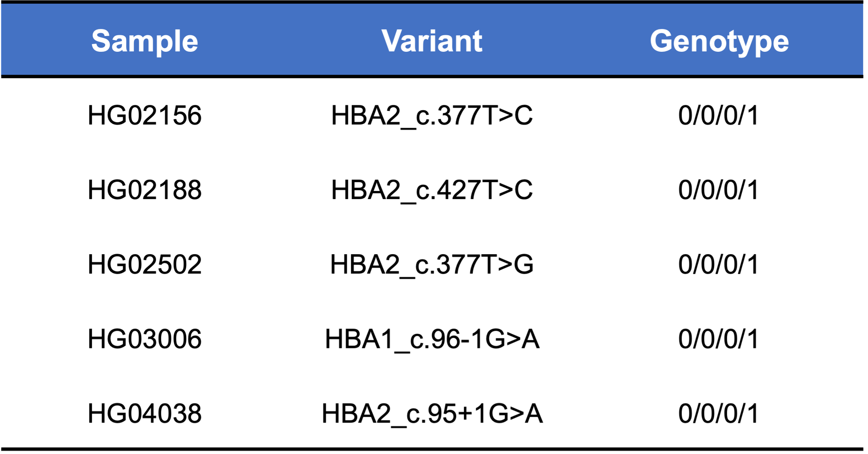
Task: Click variant HBA2_c.427T>C
Action: coord(432,190)
